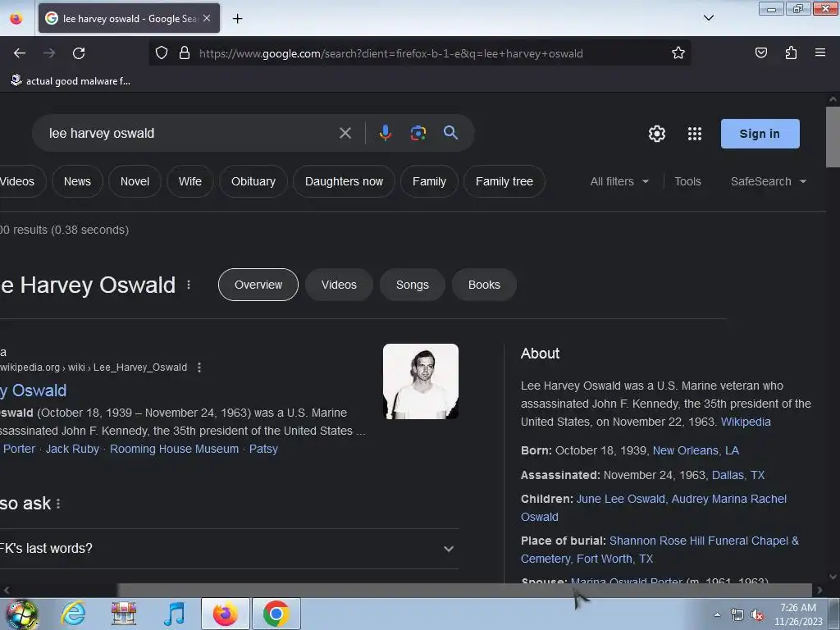
Task: Expand the JFK's last words question
Action: tap(230, 549)
